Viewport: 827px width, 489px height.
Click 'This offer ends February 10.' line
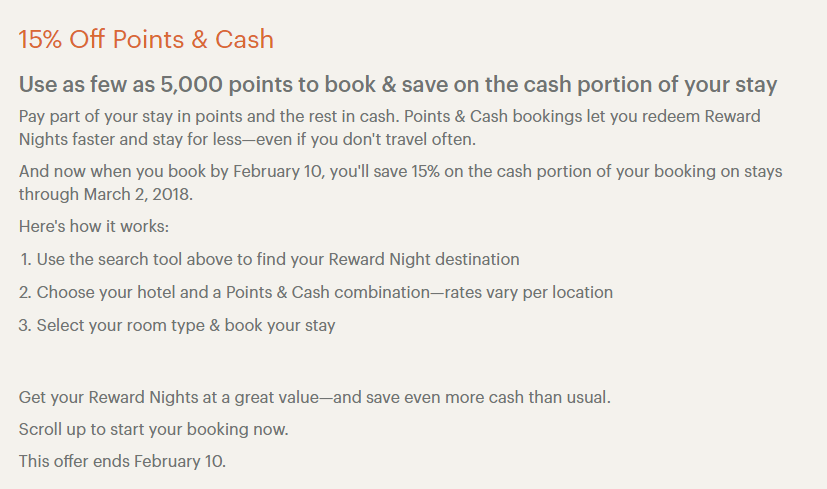122,462
